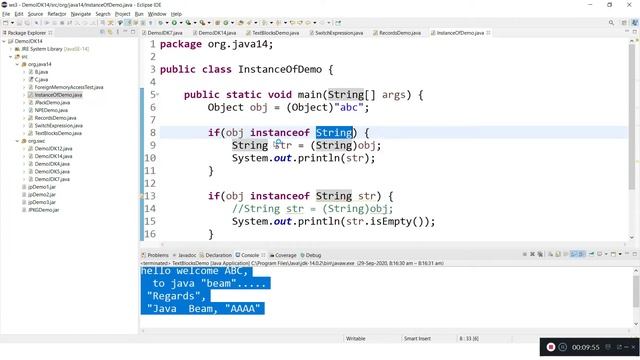The width and height of the screenshot is (640, 360).
Task: Stop the screen recording red button
Action: click(551, 347)
